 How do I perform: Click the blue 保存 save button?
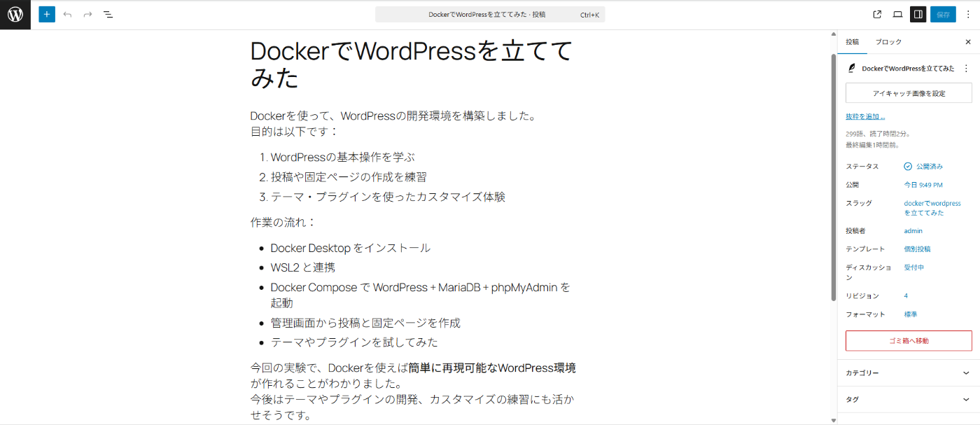tap(943, 14)
